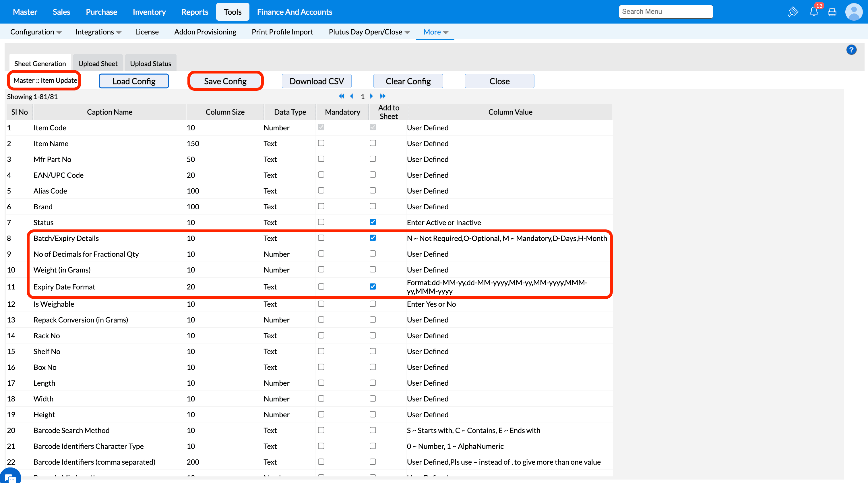Go to first page arrow icon
The image size is (868, 483).
[x=341, y=96]
